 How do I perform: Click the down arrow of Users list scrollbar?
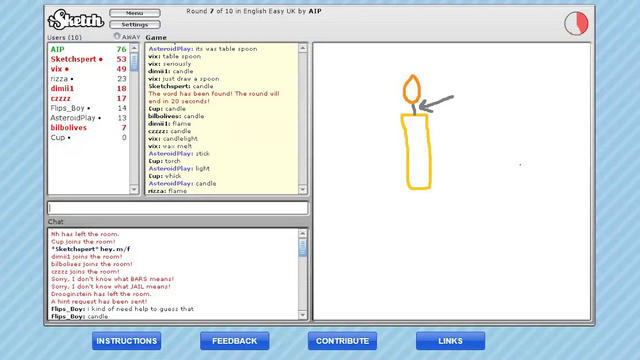click(134, 189)
